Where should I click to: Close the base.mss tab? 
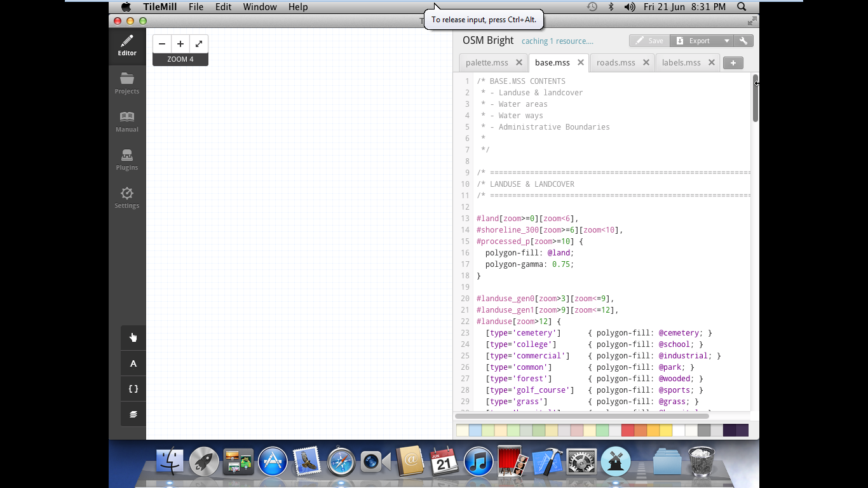tap(580, 62)
